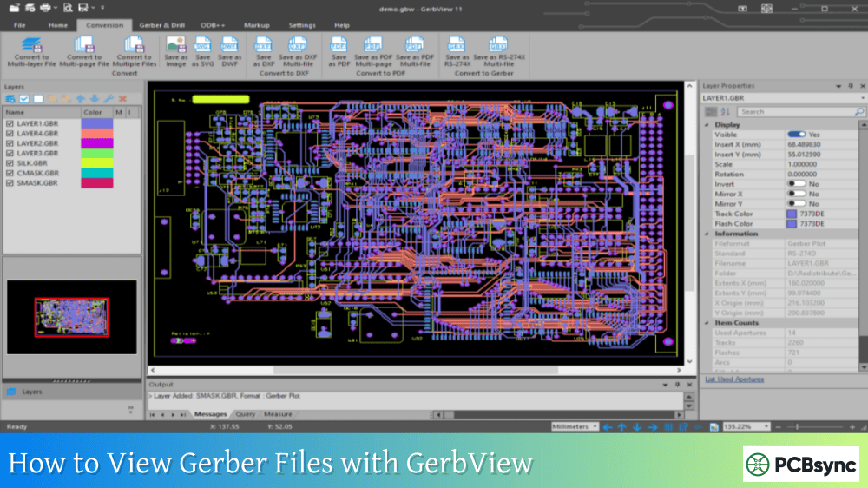Uncheck the SILK.GBR layer checkbox
This screenshot has height=488, width=868.
10,163
